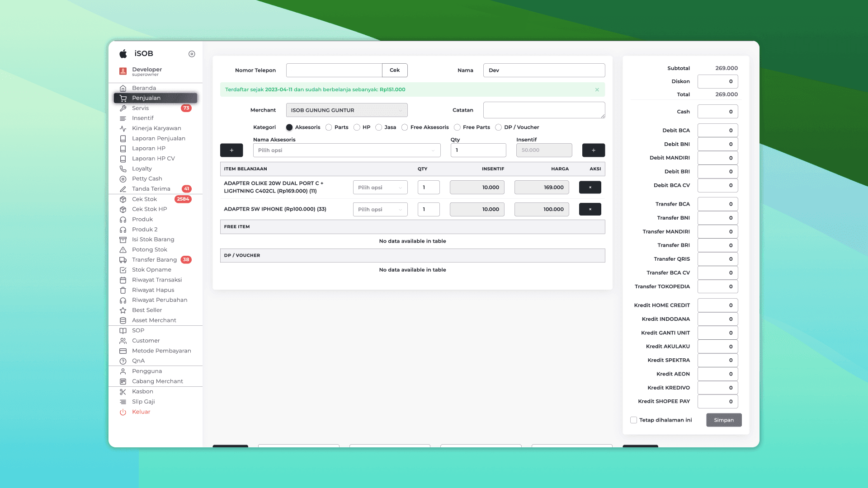Click the sidebar collapse circle icon
The height and width of the screenshot is (488, 868).
pos(192,54)
